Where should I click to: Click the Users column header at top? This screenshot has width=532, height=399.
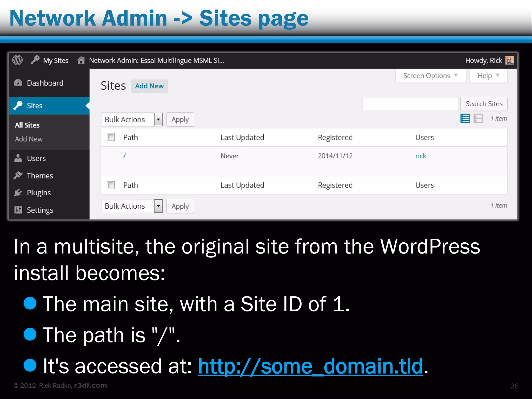click(x=425, y=137)
